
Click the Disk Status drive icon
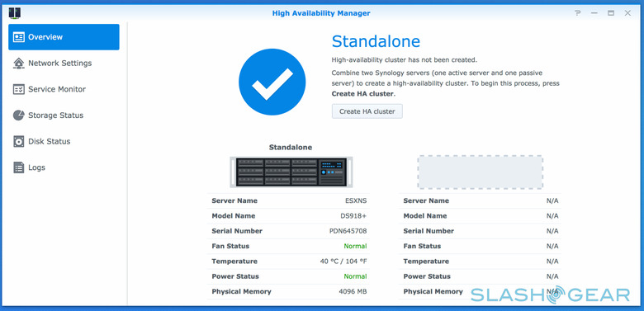(18, 141)
